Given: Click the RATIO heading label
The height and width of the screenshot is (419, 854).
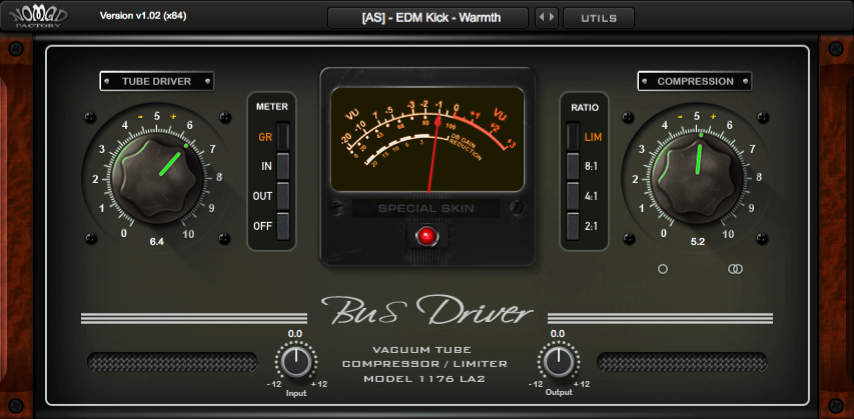Looking at the screenshot, I should pyautogui.click(x=585, y=107).
